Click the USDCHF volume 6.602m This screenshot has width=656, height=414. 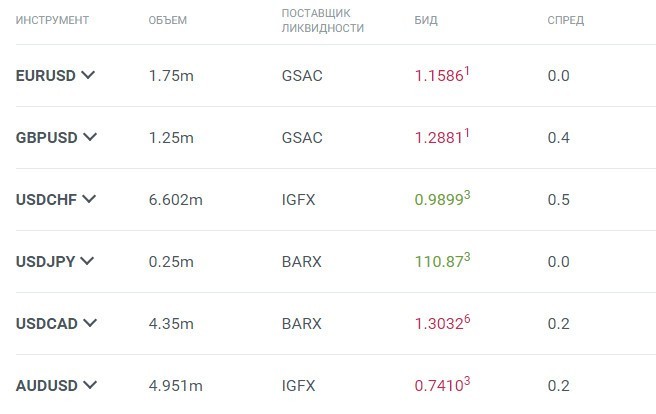click(175, 199)
